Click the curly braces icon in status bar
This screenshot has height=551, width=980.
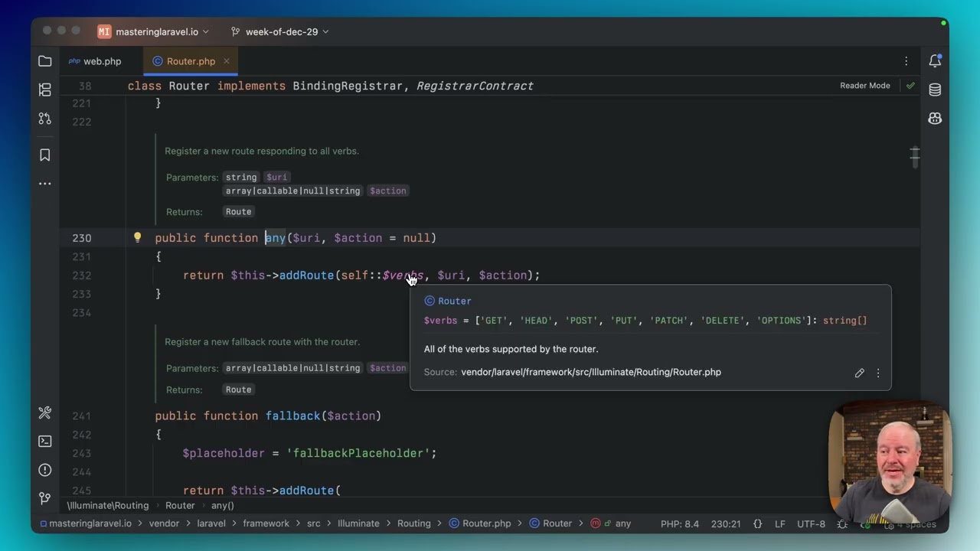coord(757,524)
